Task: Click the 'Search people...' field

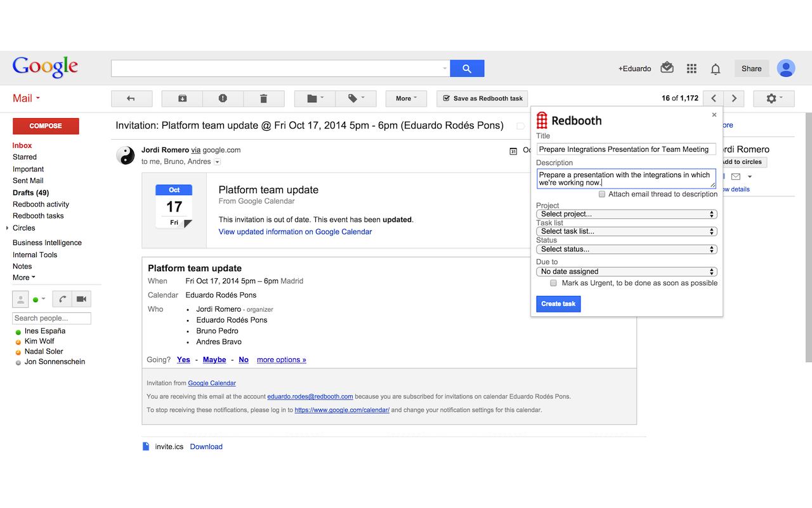Action: click(x=51, y=317)
